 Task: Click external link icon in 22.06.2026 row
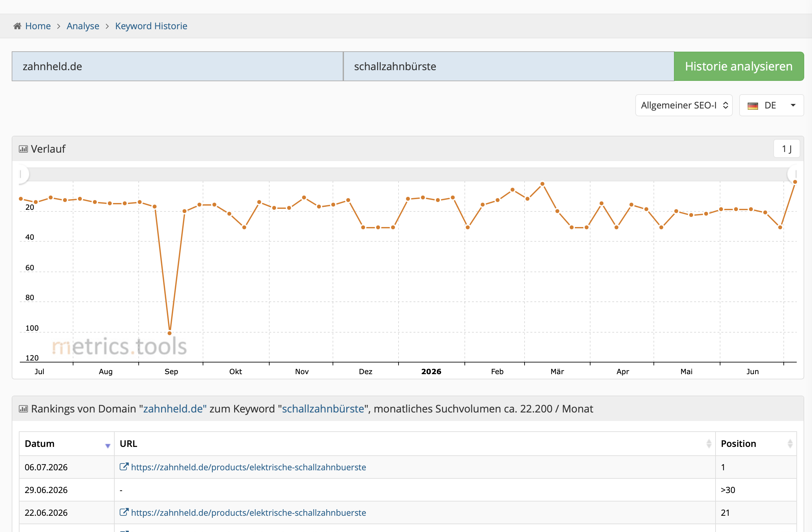tap(124, 512)
